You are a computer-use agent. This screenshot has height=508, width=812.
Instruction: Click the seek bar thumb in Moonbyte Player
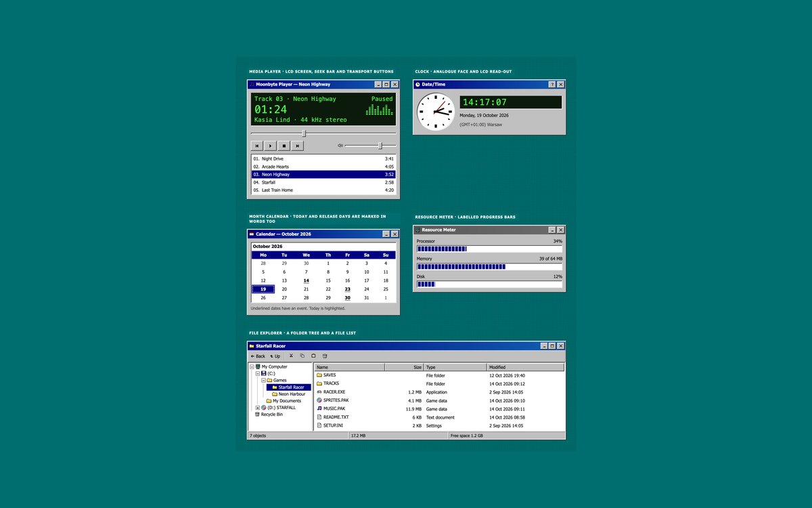click(x=304, y=133)
